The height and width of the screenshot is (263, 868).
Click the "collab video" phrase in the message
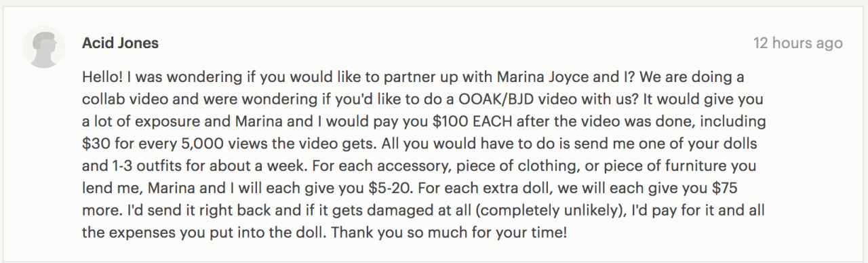pos(118,100)
